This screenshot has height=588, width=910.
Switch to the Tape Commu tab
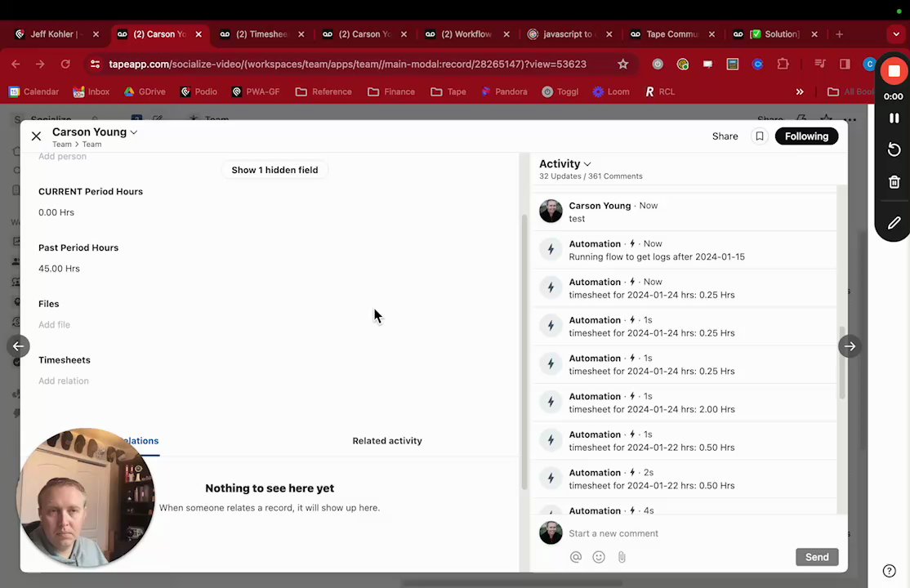point(672,34)
